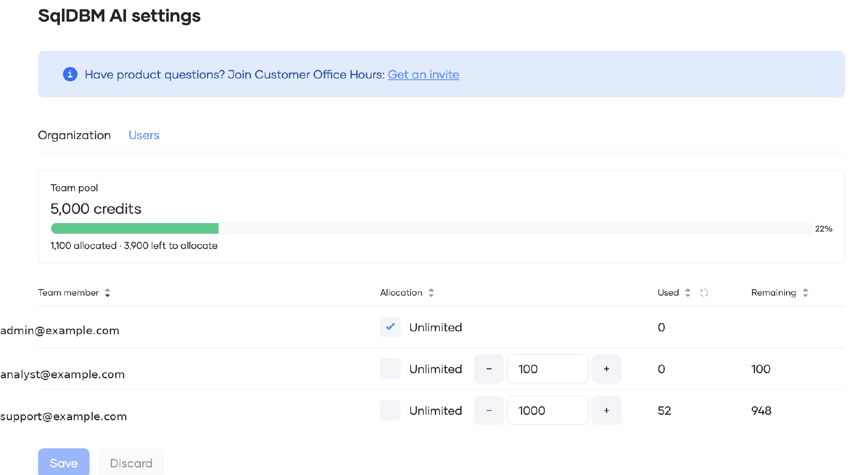Enable Unlimited for support@example.com
The image size is (868, 475).
coord(390,410)
